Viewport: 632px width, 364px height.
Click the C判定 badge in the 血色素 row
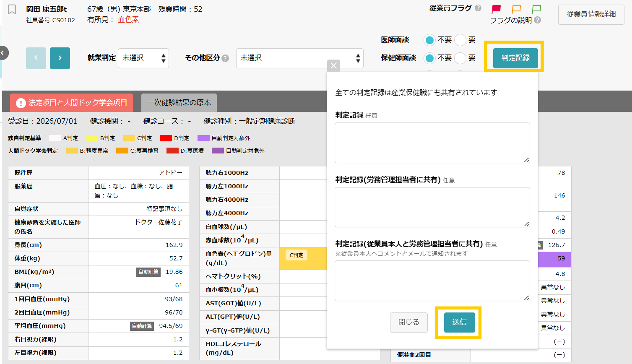click(x=296, y=255)
